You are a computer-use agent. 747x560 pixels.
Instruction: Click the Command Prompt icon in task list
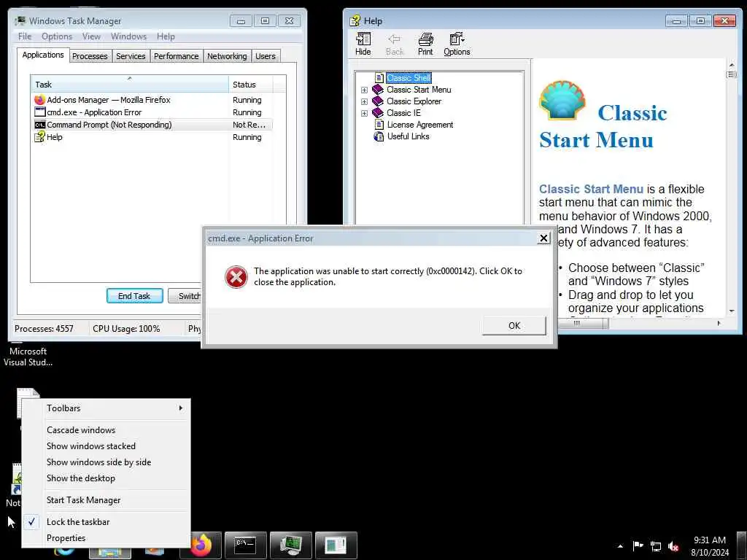click(x=40, y=125)
